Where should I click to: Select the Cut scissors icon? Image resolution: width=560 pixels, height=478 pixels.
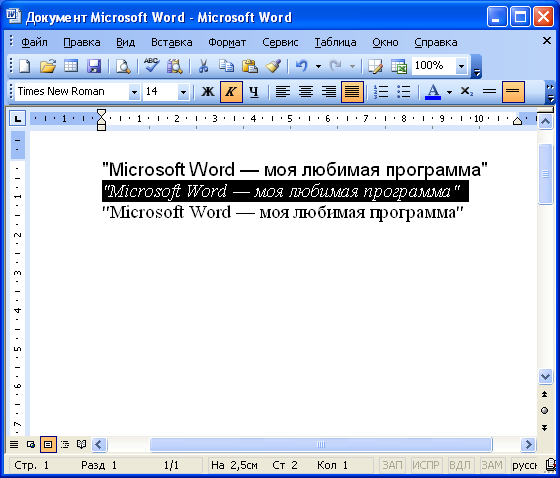click(204, 66)
